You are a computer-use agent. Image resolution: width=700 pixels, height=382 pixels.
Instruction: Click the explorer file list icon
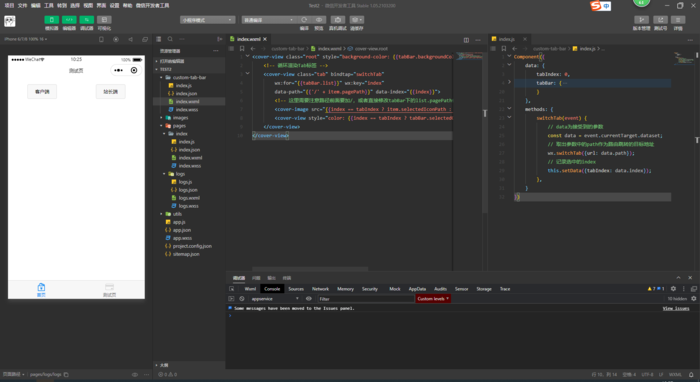[x=158, y=39]
